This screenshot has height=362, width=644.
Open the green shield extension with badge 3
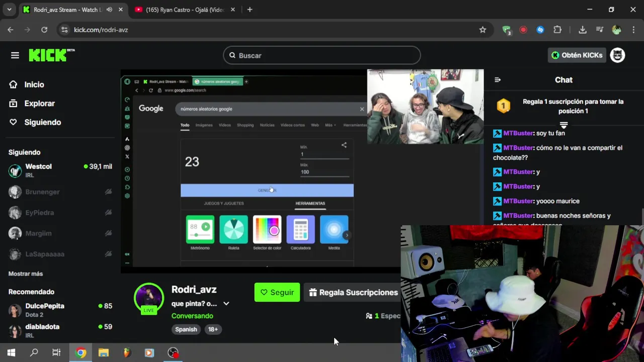pos(507,30)
